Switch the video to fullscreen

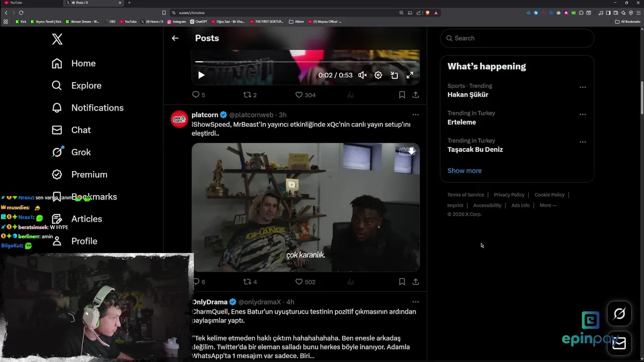[410, 75]
